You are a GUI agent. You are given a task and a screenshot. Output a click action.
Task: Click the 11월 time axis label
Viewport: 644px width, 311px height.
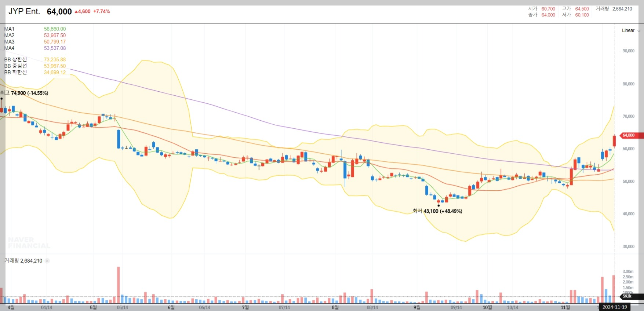565,307
